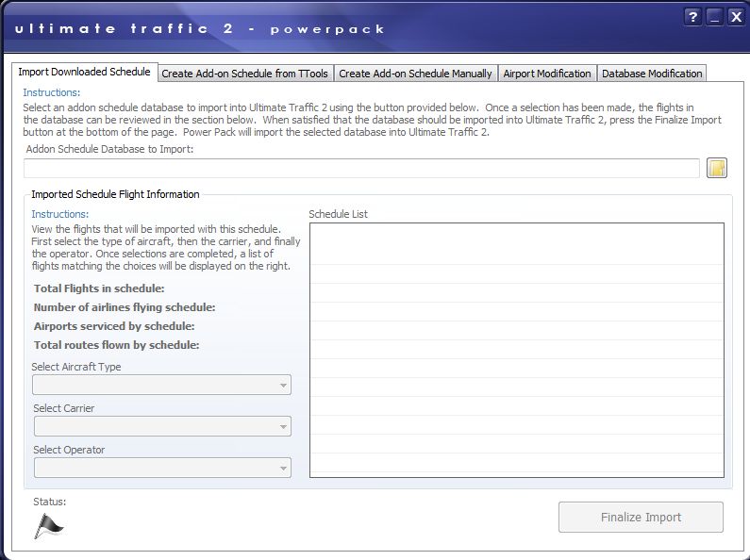Switch to Import Downloaded Schedule tab
Screen dimensions: 750x560
click(84, 73)
